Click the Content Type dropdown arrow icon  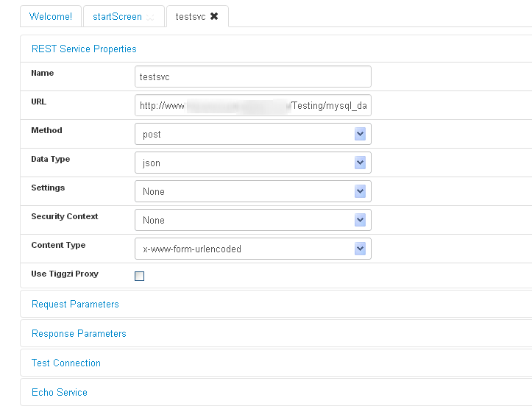point(360,249)
